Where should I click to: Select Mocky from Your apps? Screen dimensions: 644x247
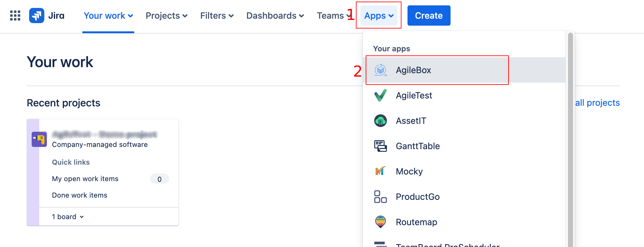coord(464,171)
